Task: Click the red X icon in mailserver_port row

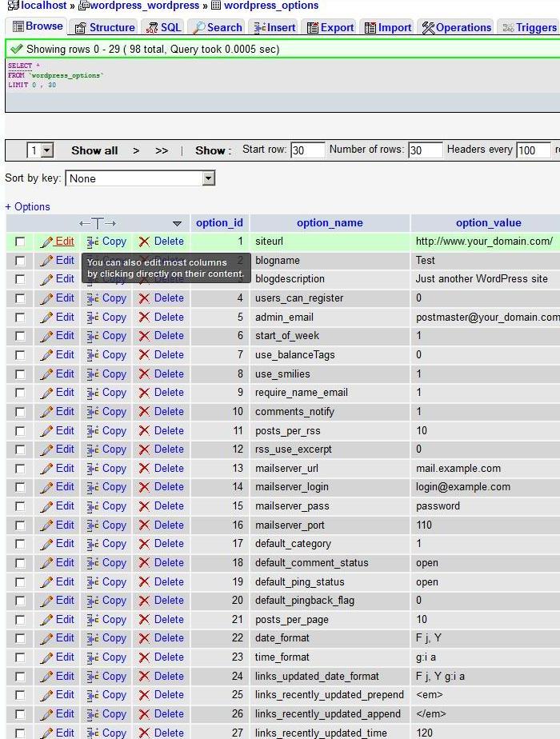Action: pos(144,525)
